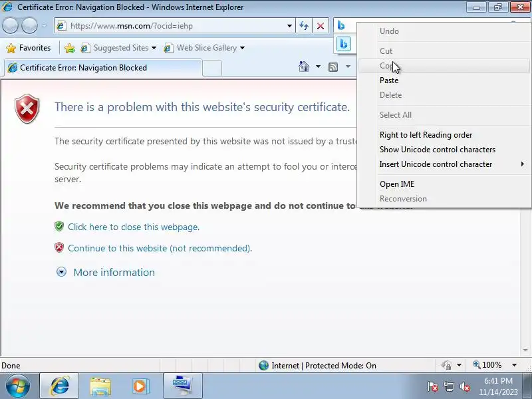Click the red shield icon beside continue link
The image size is (532, 399).
(x=59, y=247)
